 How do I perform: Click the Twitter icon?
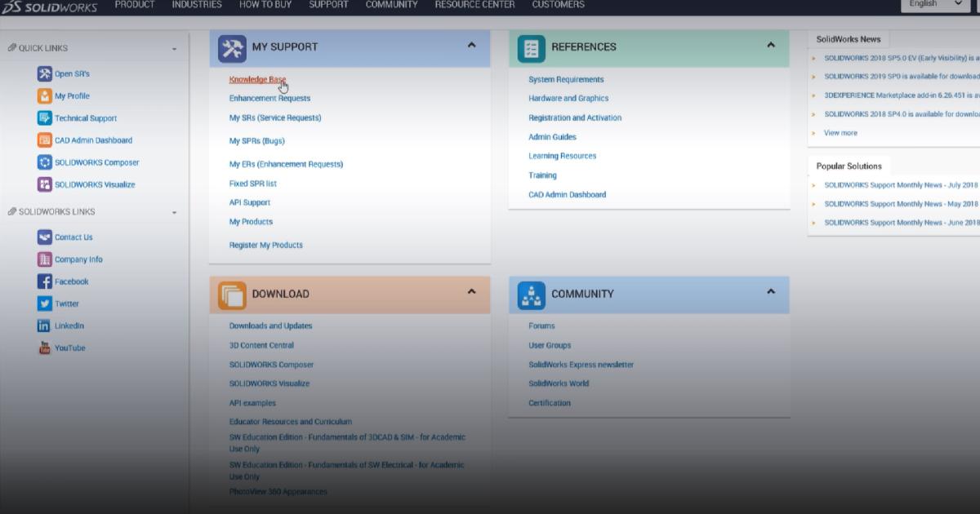point(44,304)
